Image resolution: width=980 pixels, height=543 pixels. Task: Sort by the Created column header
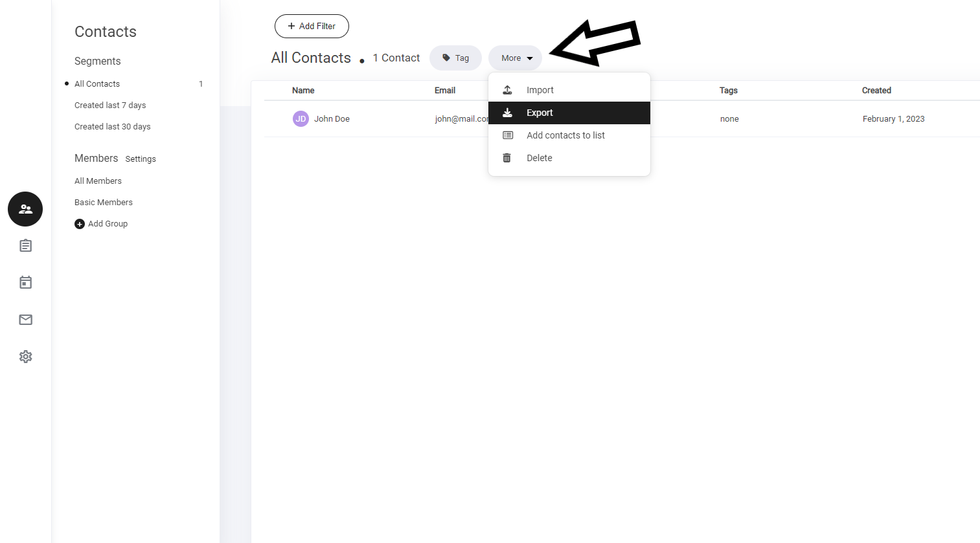[876, 91]
